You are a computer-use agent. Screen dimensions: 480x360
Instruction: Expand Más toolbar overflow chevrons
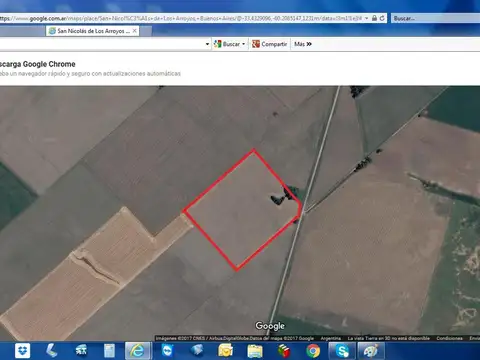(x=309, y=44)
